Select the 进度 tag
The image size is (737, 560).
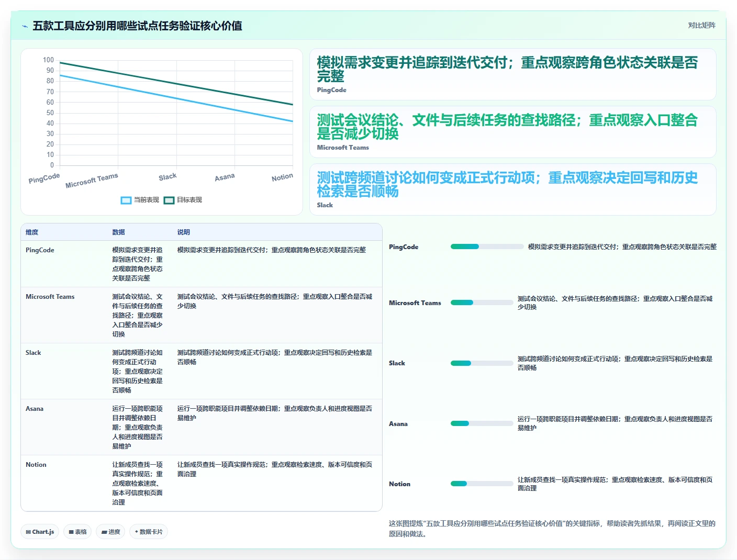[110, 532]
